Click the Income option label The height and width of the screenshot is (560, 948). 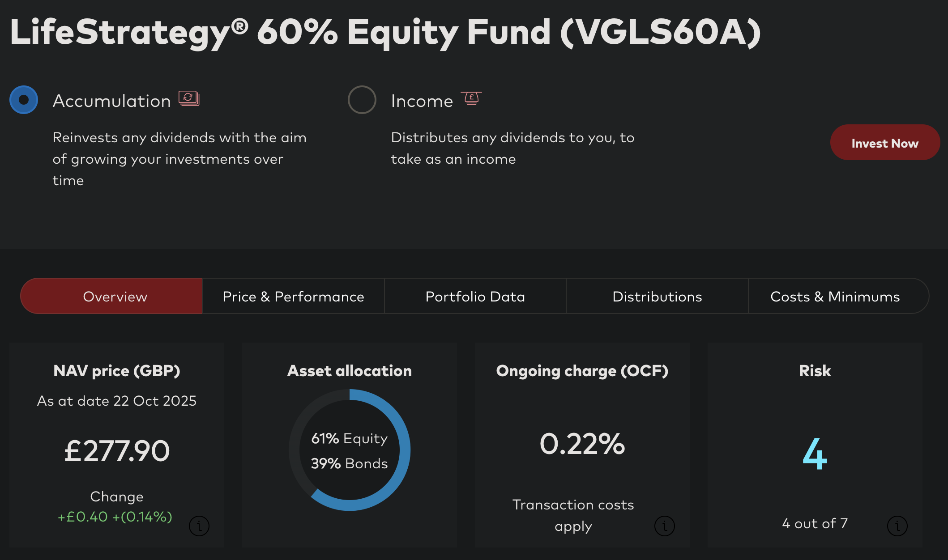click(422, 101)
